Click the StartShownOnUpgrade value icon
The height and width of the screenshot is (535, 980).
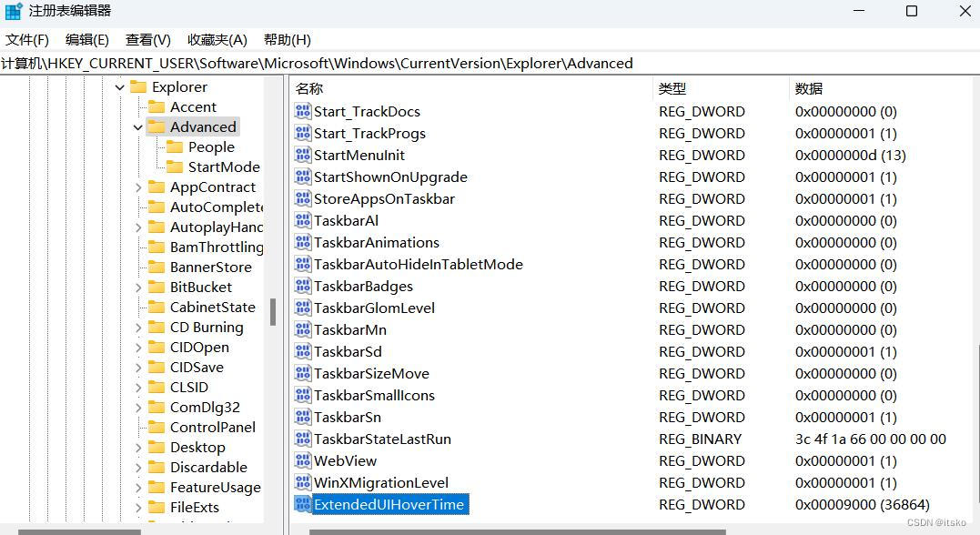pos(303,177)
